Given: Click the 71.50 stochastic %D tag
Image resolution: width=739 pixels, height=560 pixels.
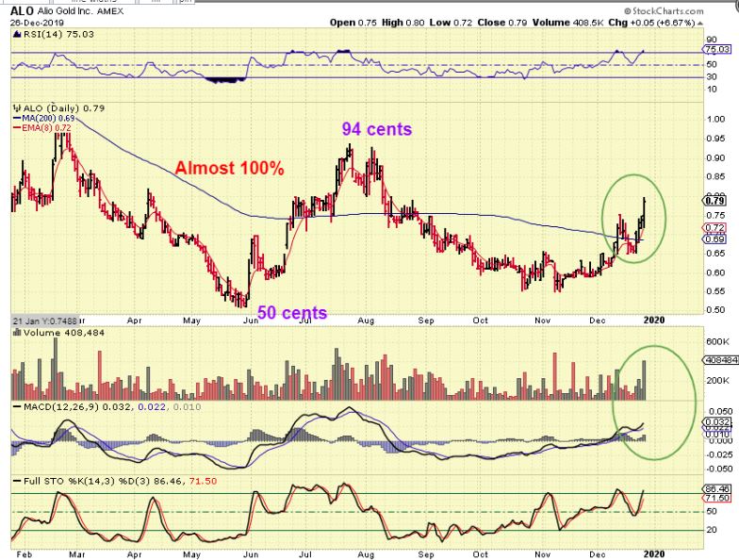Looking at the screenshot, I should pos(716,498).
